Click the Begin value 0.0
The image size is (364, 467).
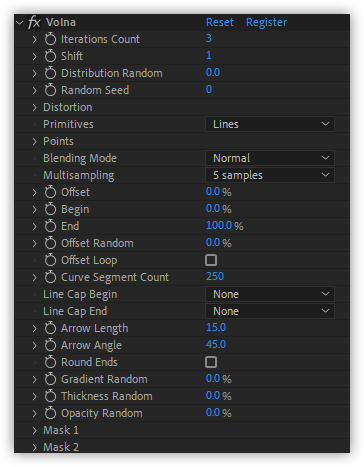tap(213, 208)
